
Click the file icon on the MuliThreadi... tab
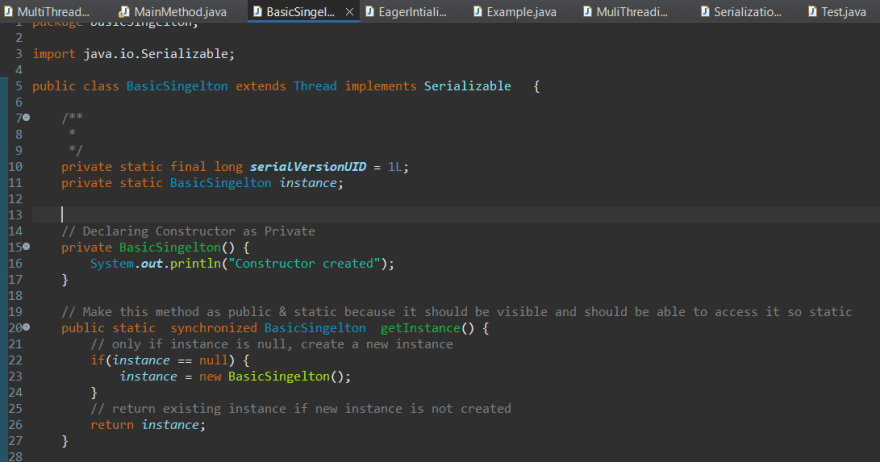pyautogui.click(x=587, y=11)
